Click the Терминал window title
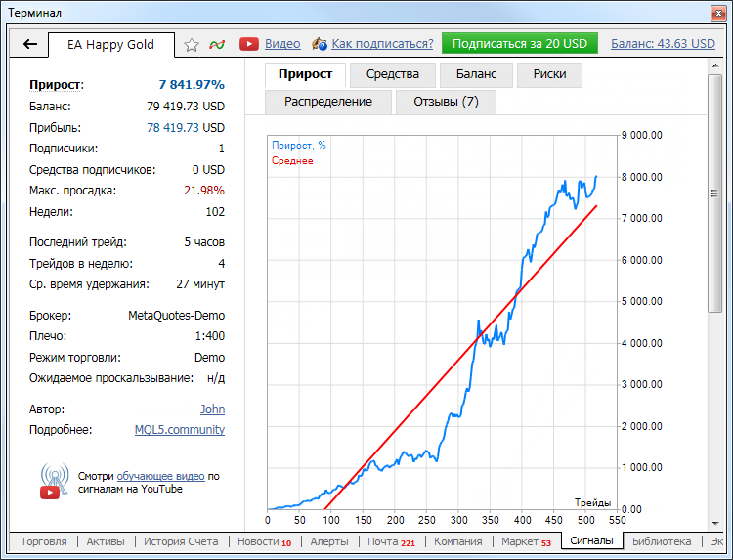The width and height of the screenshot is (733, 560). [34, 13]
